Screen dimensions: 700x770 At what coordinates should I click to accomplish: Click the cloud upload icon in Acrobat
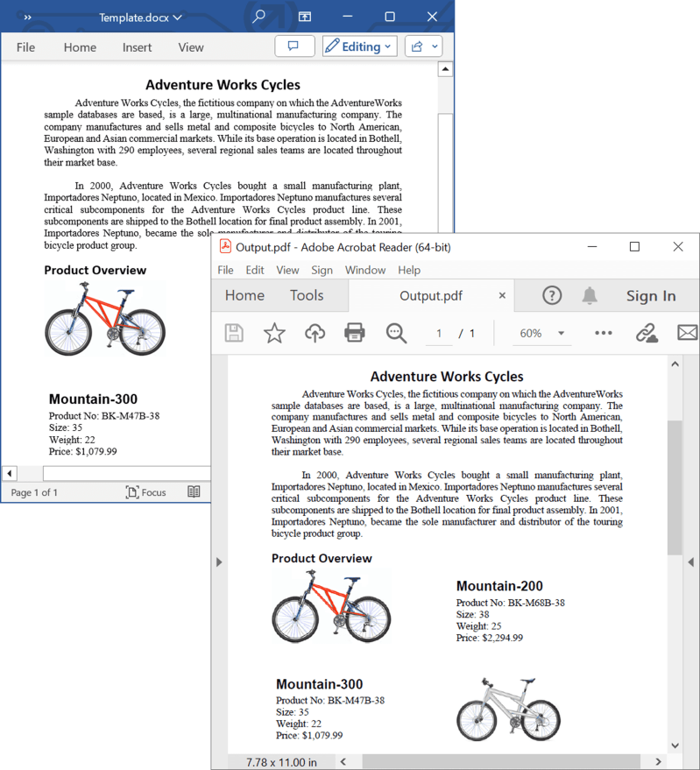(315, 333)
